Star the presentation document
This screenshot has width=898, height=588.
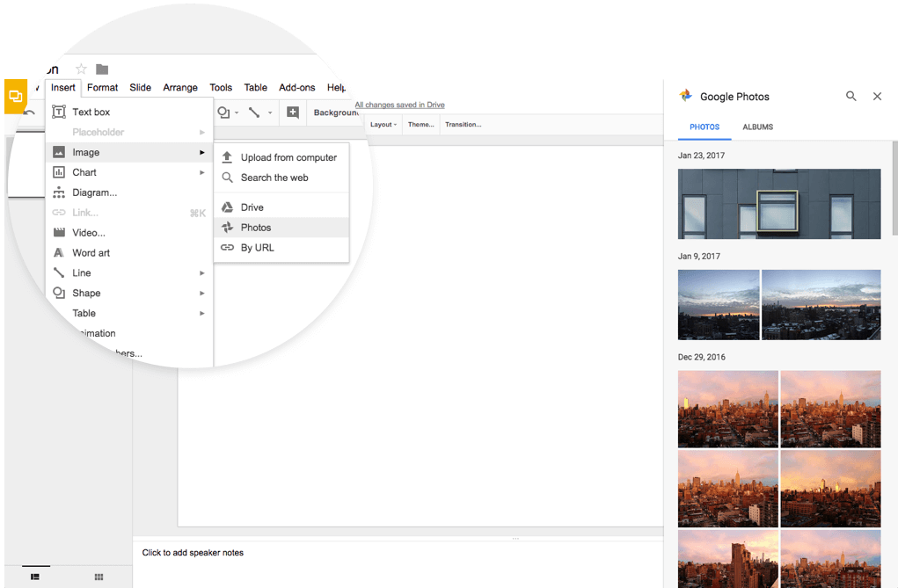coord(81,69)
